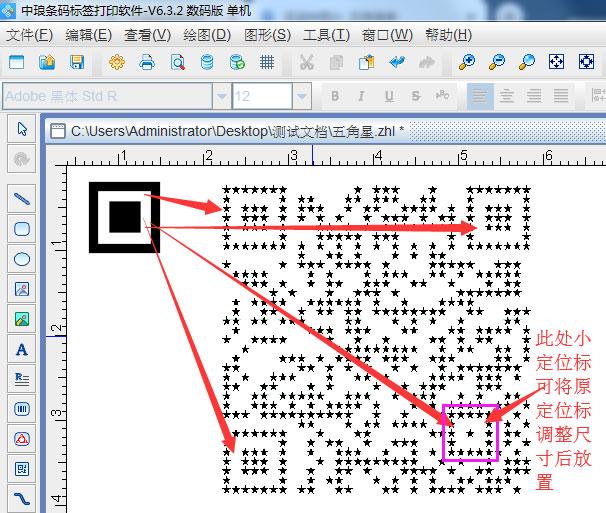606x513 pixels.
Task: Open the 窗口(W) menu
Action: pos(387,35)
